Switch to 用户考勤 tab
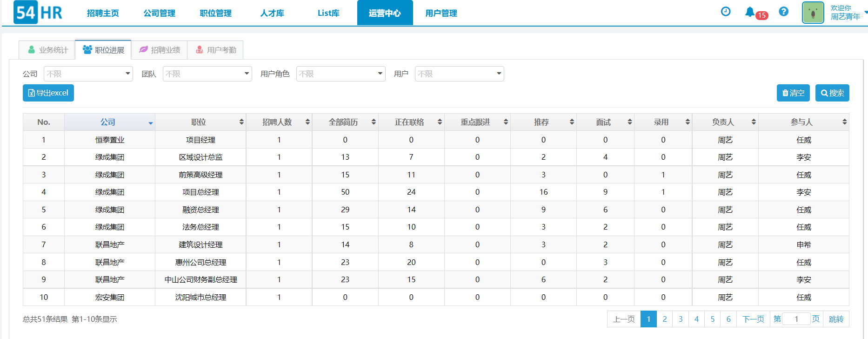The image size is (868, 339). click(215, 50)
